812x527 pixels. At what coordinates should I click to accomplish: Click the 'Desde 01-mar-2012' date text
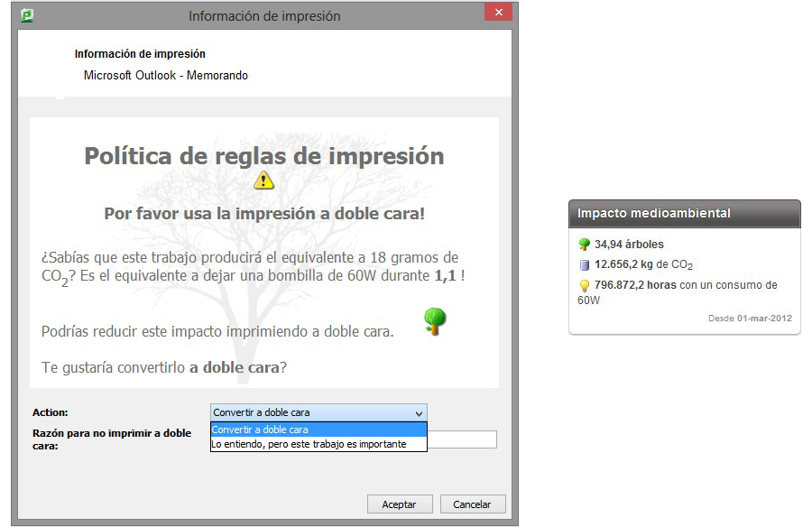[x=749, y=319]
